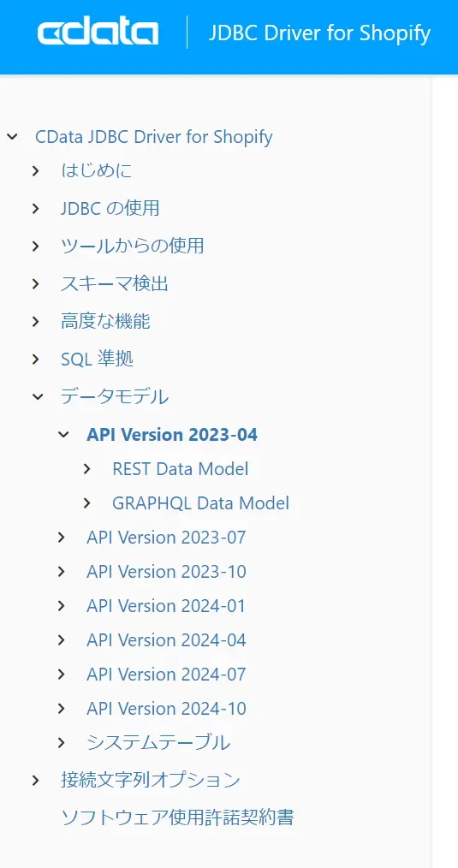This screenshot has height=868, width=458.
Task: Expand the 高度な機能 chevron
Action: [36, 322]
